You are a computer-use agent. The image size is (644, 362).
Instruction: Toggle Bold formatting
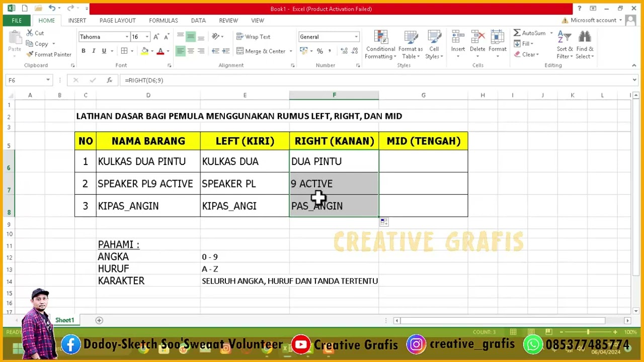coord(84,51)
